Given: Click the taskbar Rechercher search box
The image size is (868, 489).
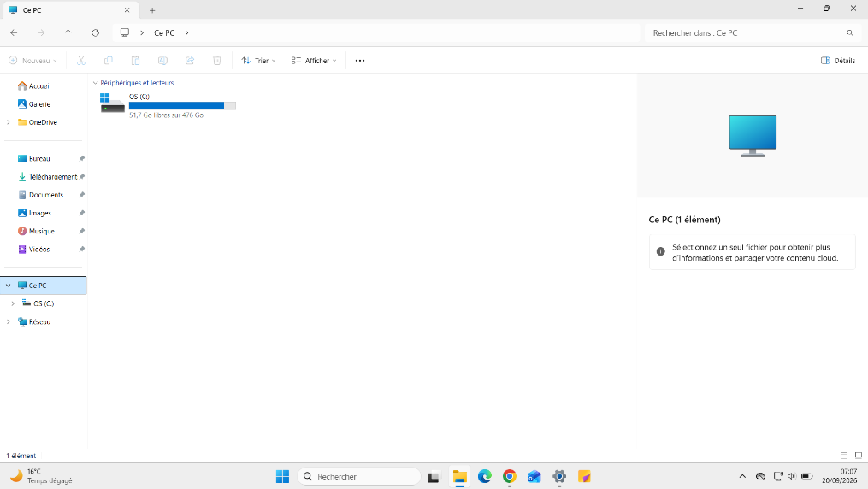Looking at the screenshot, I should [359, 476].
